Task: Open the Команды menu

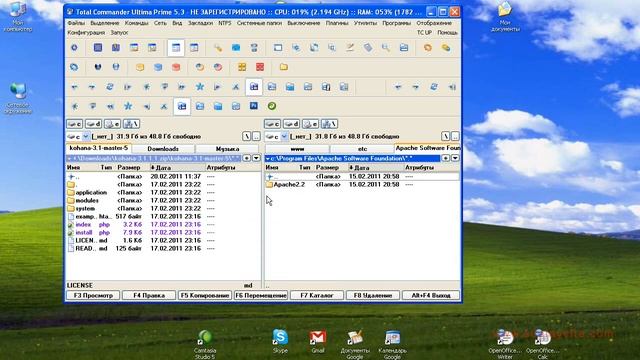Action: (x=136, y=23)
